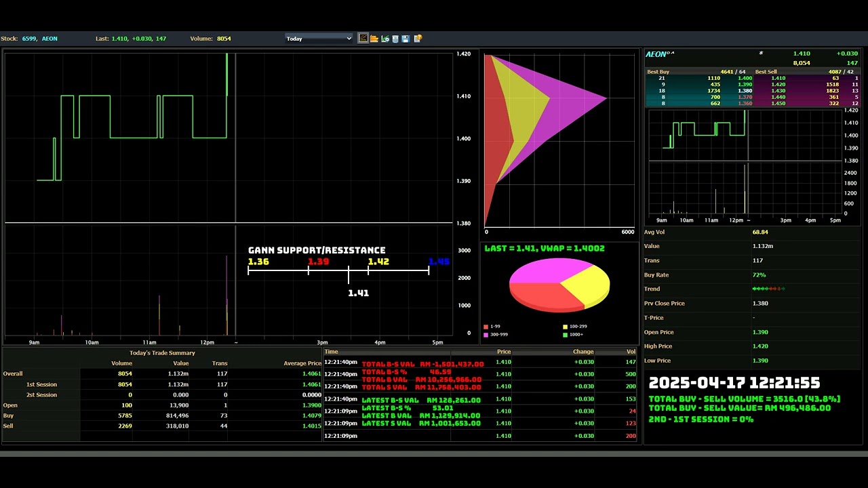
Task: Click the Best Sell header label
Action: point(766,72)
